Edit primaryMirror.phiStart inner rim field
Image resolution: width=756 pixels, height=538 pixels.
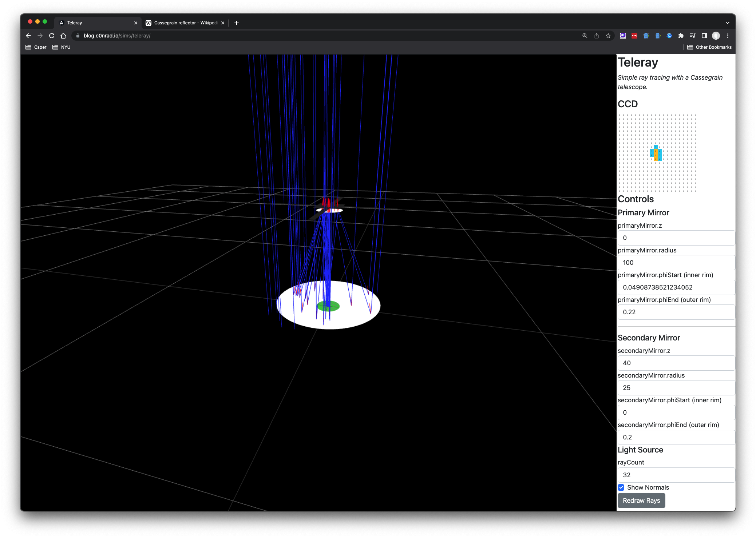click(676, 287)
